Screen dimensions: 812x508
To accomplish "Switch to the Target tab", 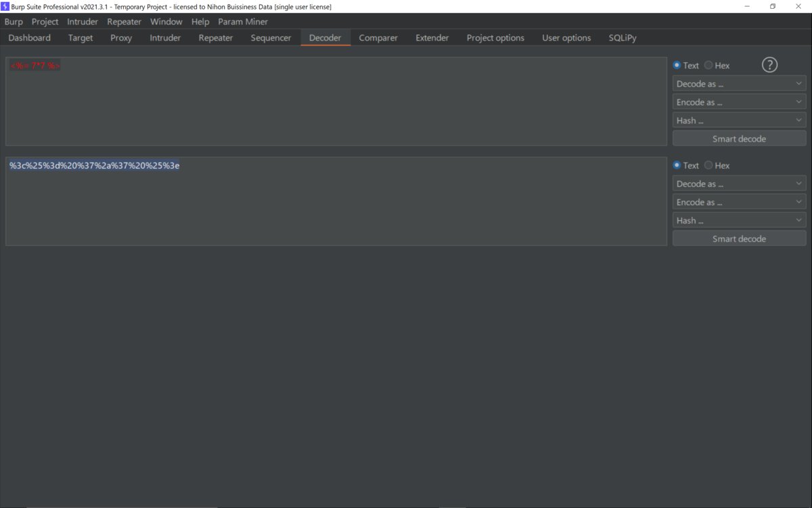I will (x=81, y=38).
